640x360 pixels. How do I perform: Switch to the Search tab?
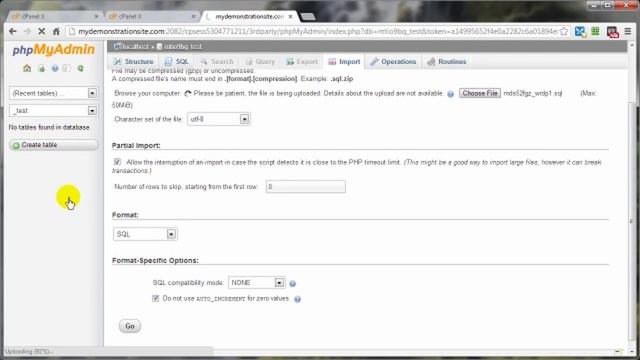[217, 62]
